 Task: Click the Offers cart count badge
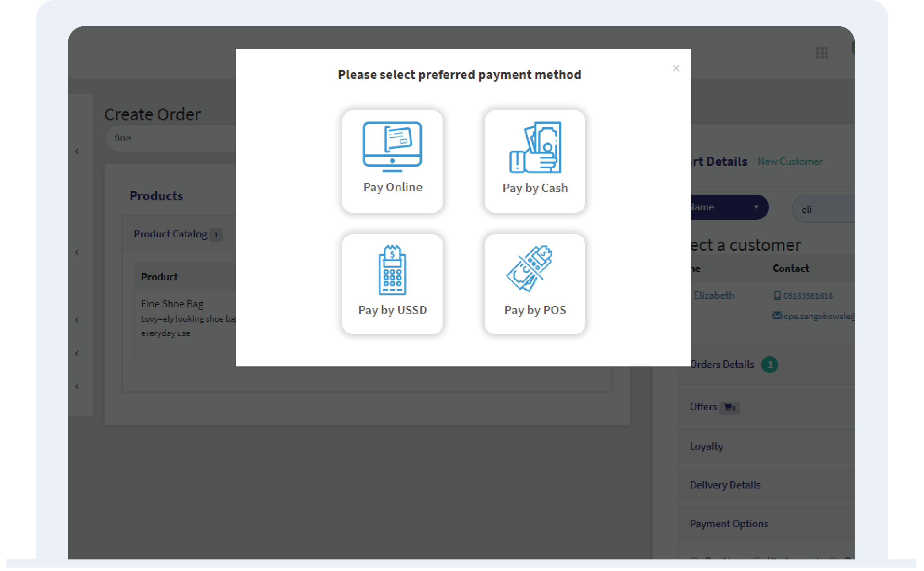(x=729, y=408)
